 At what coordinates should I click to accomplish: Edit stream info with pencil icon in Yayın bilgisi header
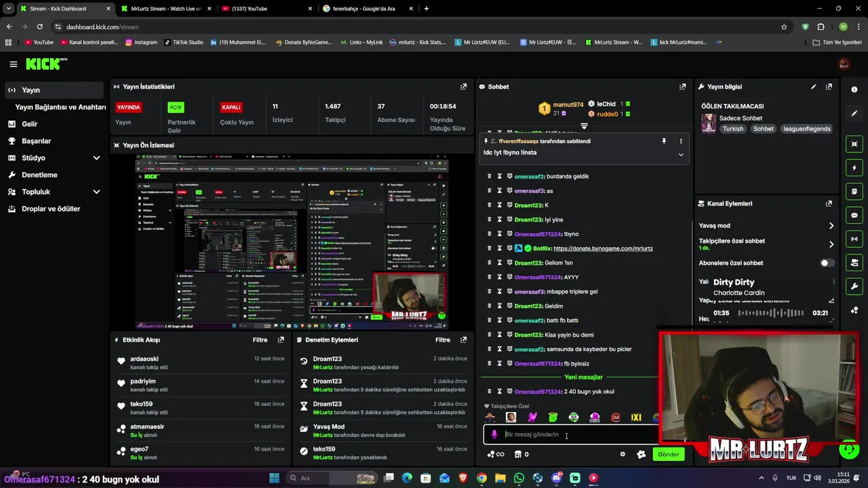814,87
